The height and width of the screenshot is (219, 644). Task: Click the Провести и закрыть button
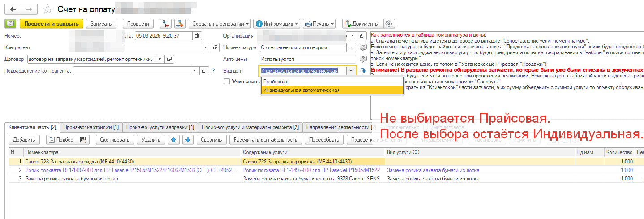[52, 24]
